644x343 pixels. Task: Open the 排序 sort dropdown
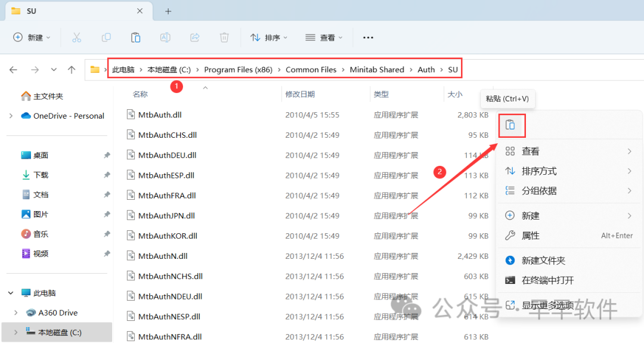pos(269,38)
